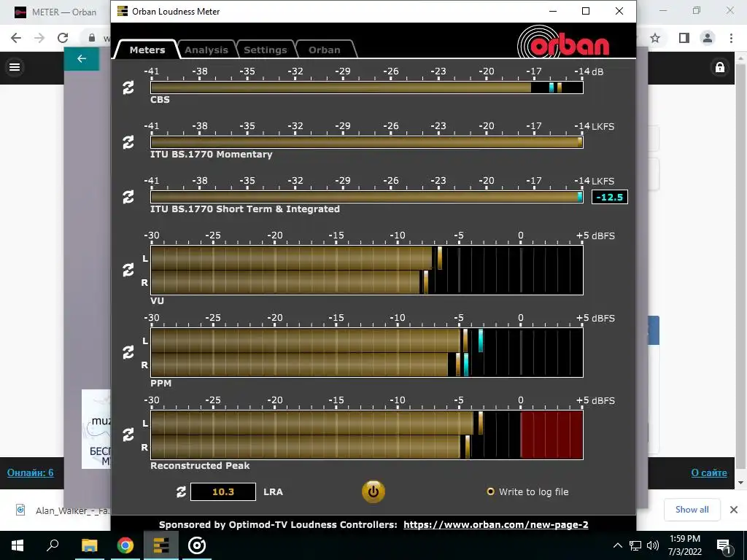Screen dimensions: 747x560
Task: Click the Orban logo in the header
Action: pos(563,42)
